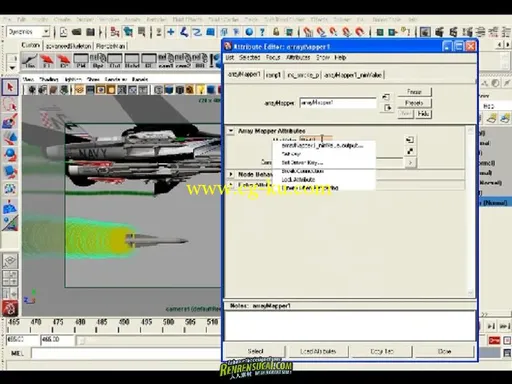The height and width of the screenshot is (384, 512).
Task: Click the Copy Tab button
Action: pyautogui.click(x=382, y=351)
